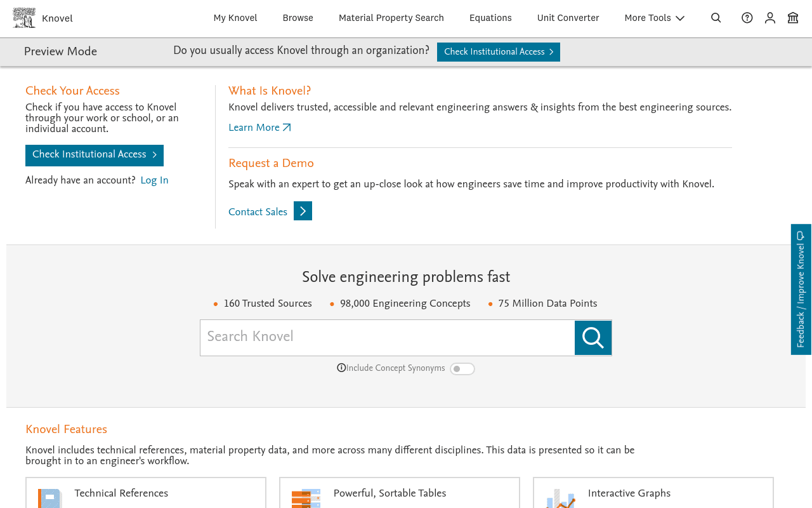Open the My Knovel menu item
This screenshot has width=812, height=508.
pos(235,18)
